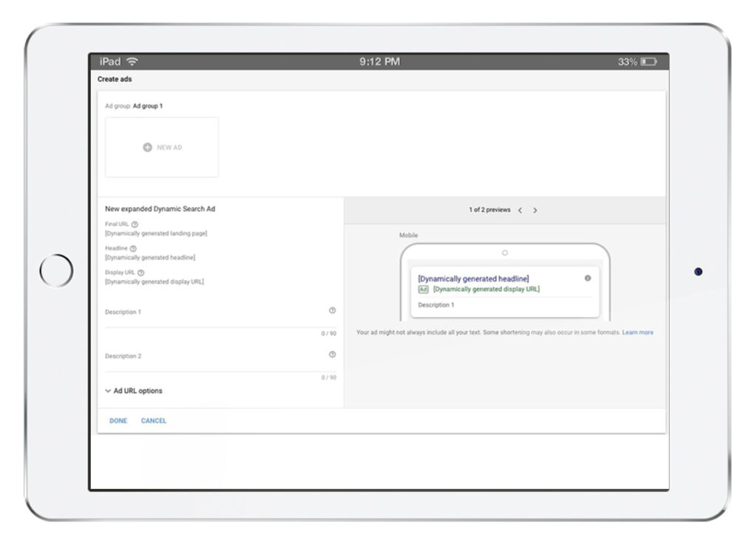
Task: Click the dynamically generated headline in preview
Action: [x=473, y=278]
